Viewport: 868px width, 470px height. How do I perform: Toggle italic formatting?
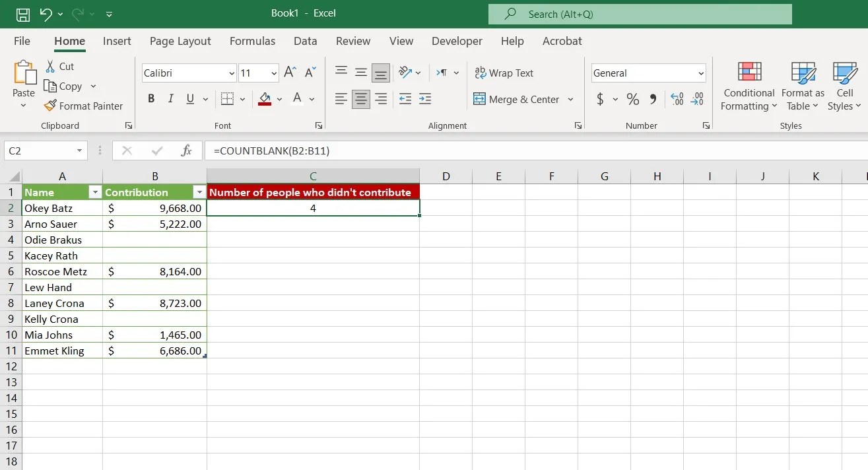tap(170, 98)
